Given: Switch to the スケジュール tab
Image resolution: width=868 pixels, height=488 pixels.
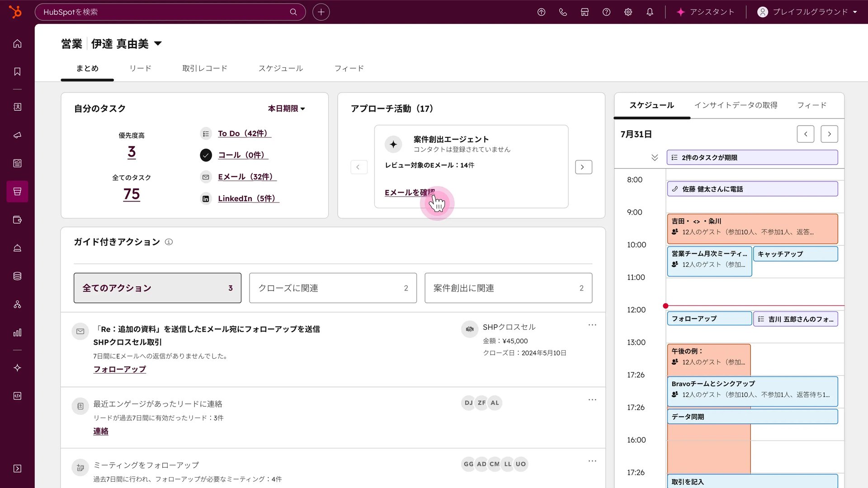Looking at the screenshot, I should 281,68.
